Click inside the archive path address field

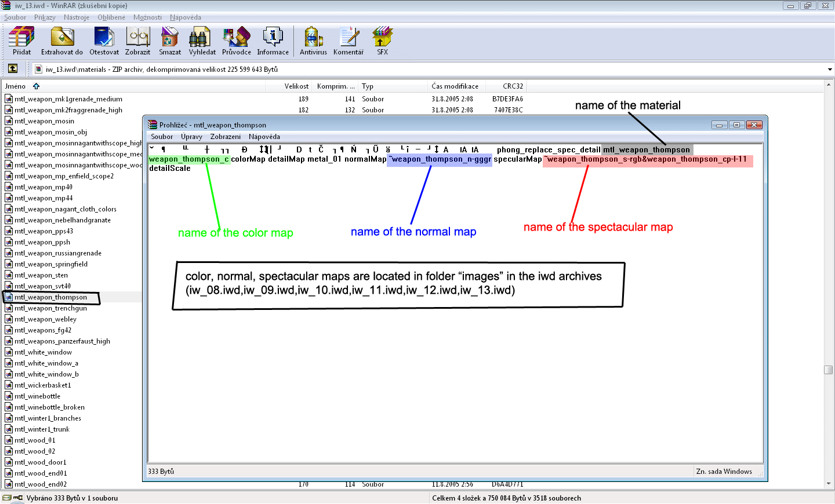(429, 70)
